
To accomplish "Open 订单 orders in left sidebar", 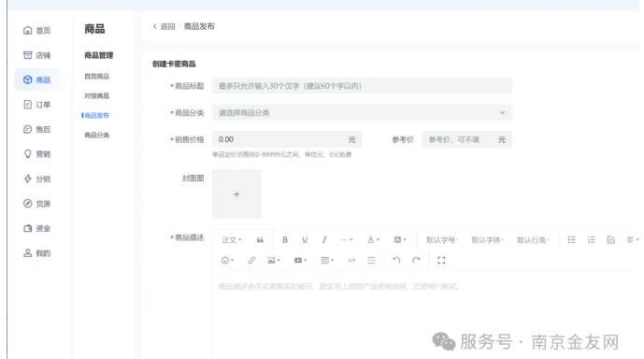I will [37, 105].
